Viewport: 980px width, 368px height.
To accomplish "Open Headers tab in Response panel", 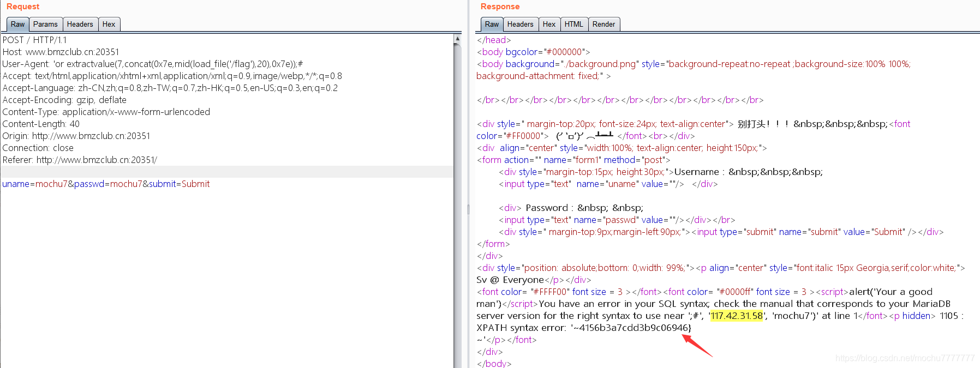I will point(521,24).
